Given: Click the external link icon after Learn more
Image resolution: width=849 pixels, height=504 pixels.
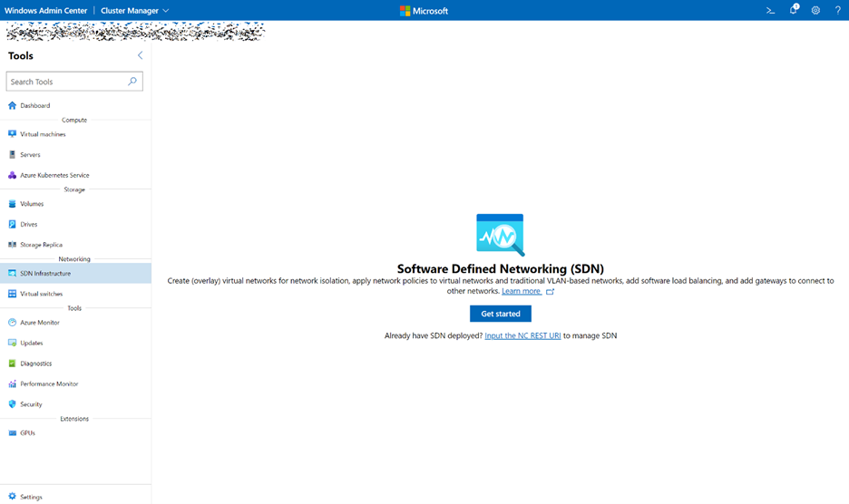Looking at the screenshot, I should tap(550, 291).
